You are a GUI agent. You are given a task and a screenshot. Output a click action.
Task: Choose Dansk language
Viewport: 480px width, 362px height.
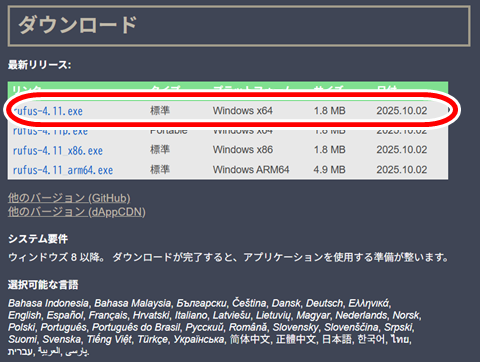(286, 303)
